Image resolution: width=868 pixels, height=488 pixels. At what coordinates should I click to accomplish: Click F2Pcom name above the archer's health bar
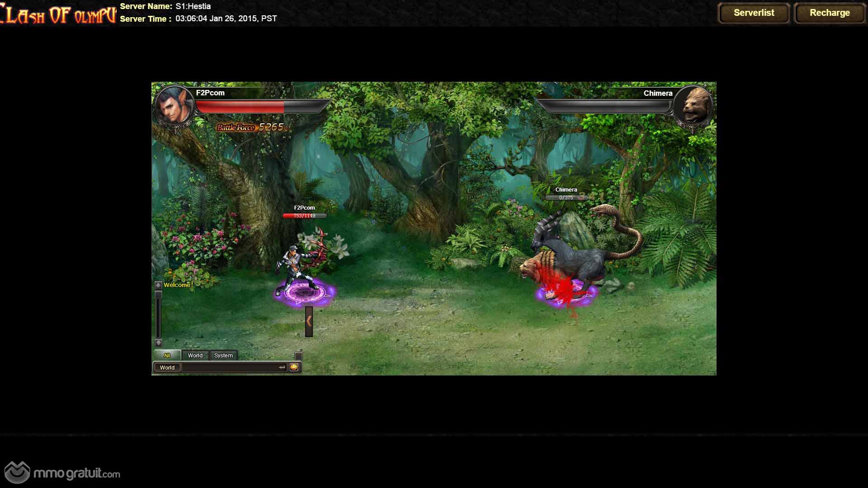(x=304, y=208)
